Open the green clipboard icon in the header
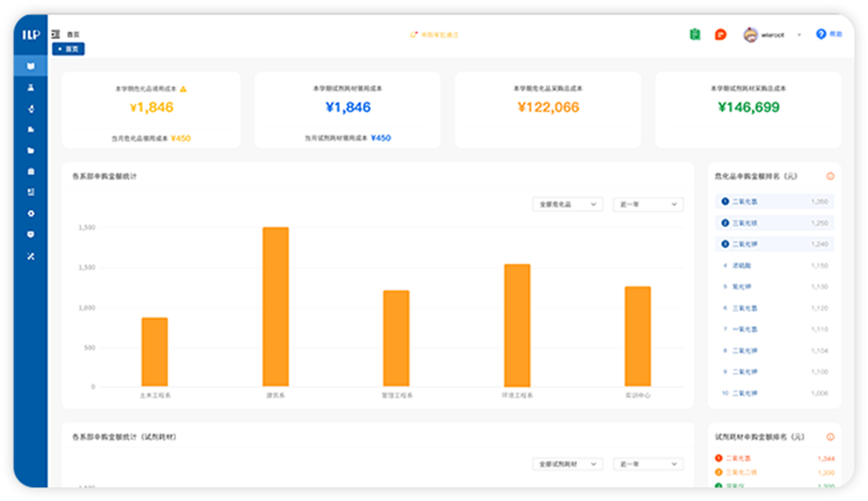The width and height of the screenshot is (868, 501). (695, 35)
